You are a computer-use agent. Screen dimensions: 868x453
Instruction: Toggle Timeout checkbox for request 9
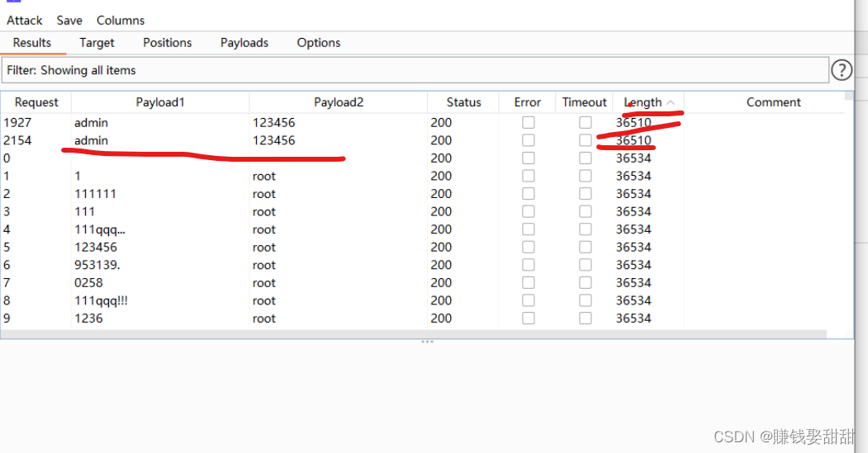click(585, 318)
